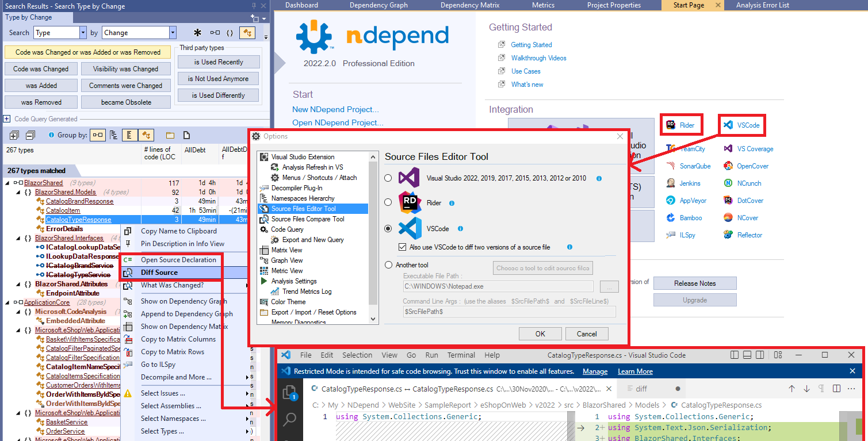Screen dimensions: 868x441
Task: Click the curly braces namespace icon beside Change
Action: click(x=230, y=33)
